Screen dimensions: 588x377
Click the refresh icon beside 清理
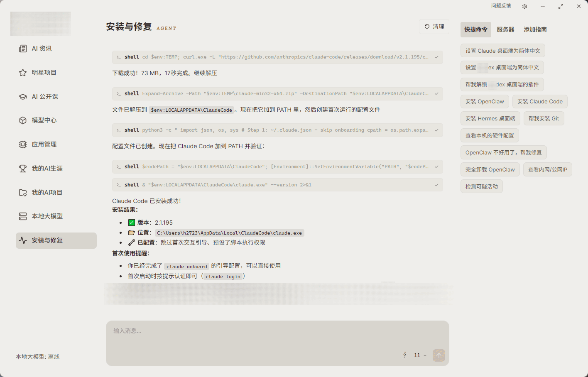coord(427,27)
